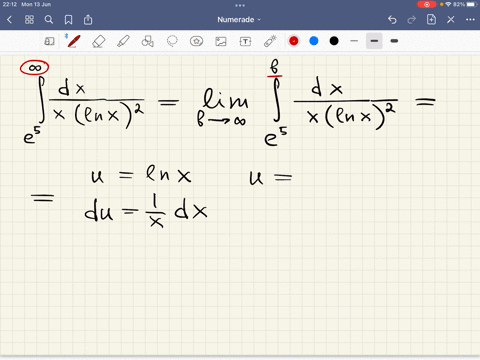Add a new page
The height and width of the screenshot is (360, 480).
pos(431,20)
